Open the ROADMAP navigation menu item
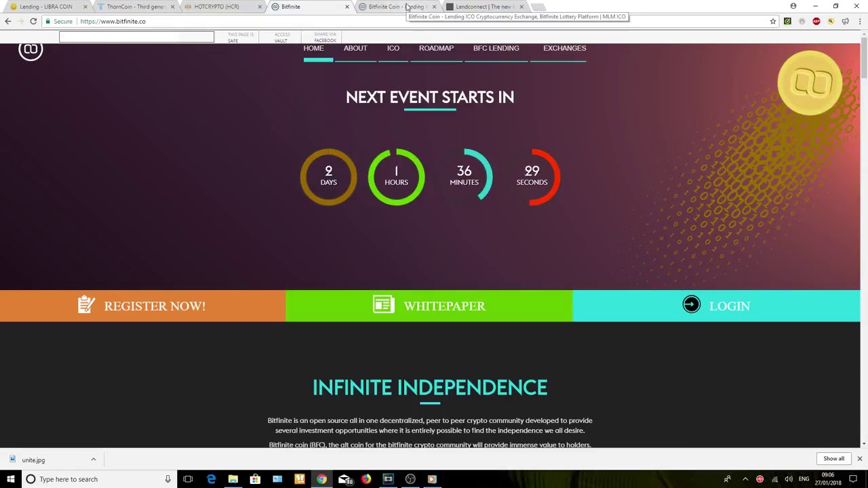Screen dimensions: 868x488 pos(436,48)
